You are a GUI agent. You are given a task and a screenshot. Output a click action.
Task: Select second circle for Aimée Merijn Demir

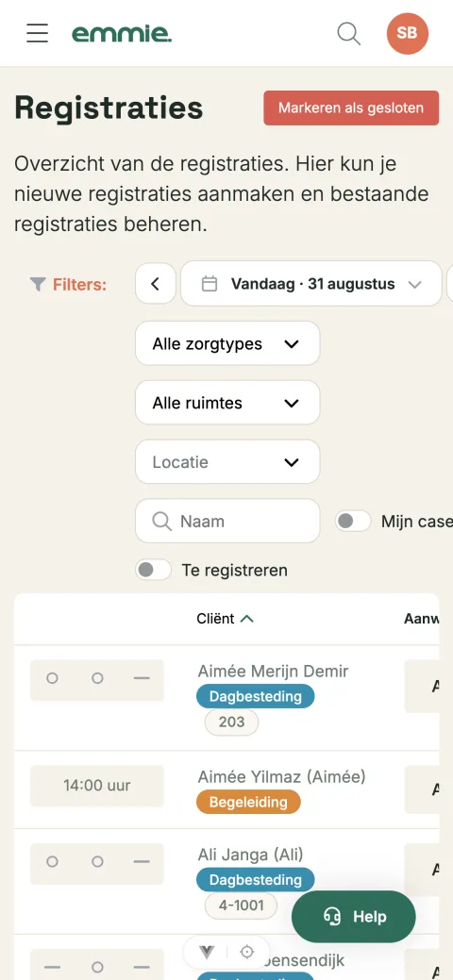tap(97, 678)
